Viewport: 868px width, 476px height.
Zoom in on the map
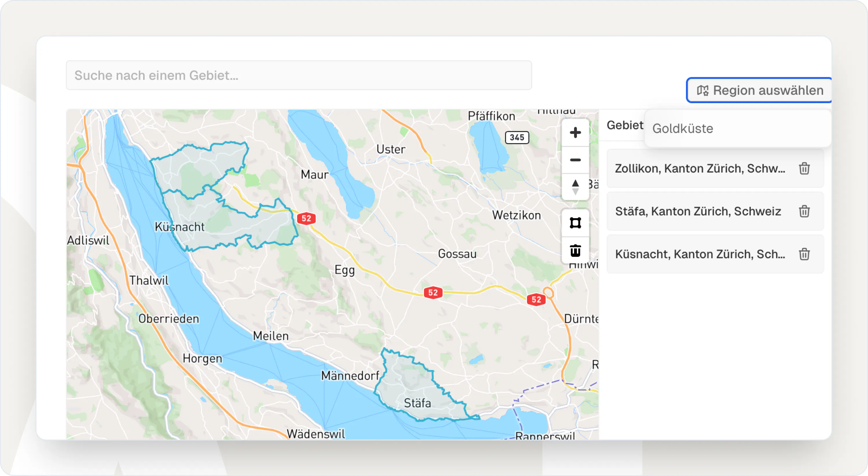click(x=575, y=133)
